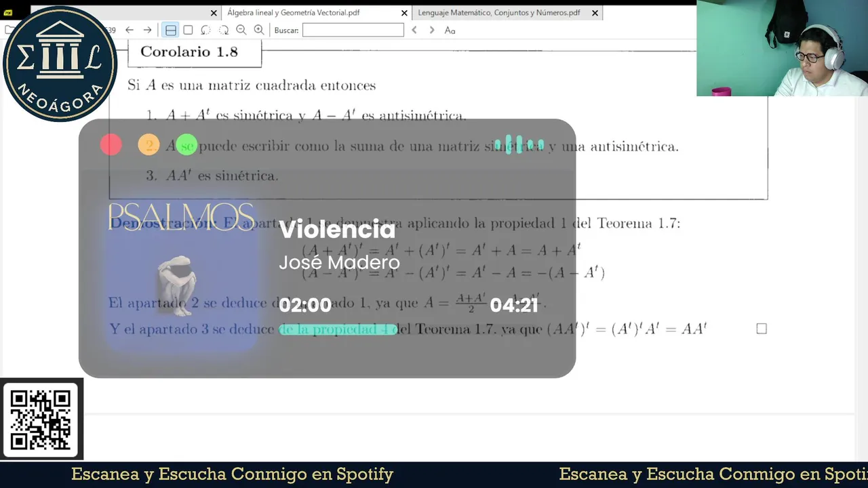Rotate the page counterclockwise
This screenshot has height=488, width=868.
(205, 30)
